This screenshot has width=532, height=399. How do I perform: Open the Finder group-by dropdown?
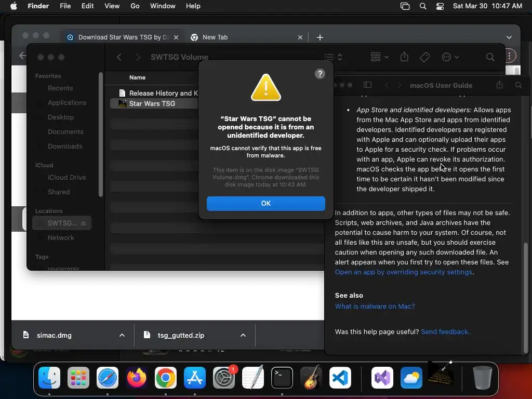coord(379,57)
